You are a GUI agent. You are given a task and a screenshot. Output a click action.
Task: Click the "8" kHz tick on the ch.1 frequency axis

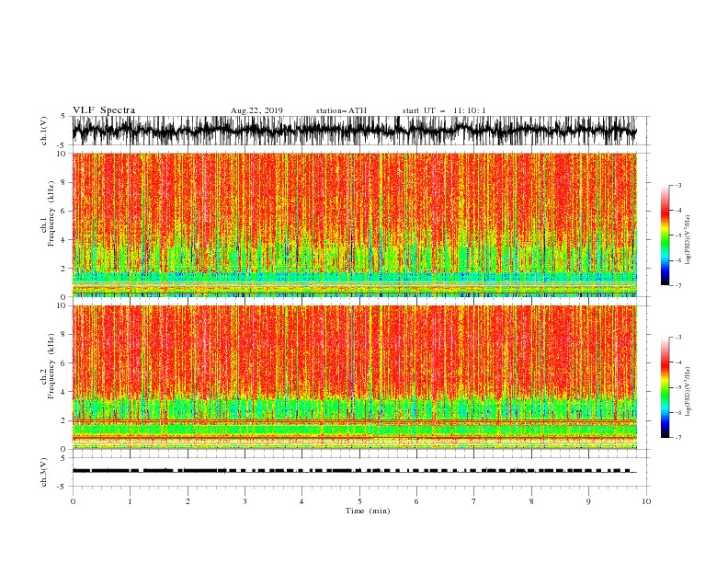tap(65, 182)
